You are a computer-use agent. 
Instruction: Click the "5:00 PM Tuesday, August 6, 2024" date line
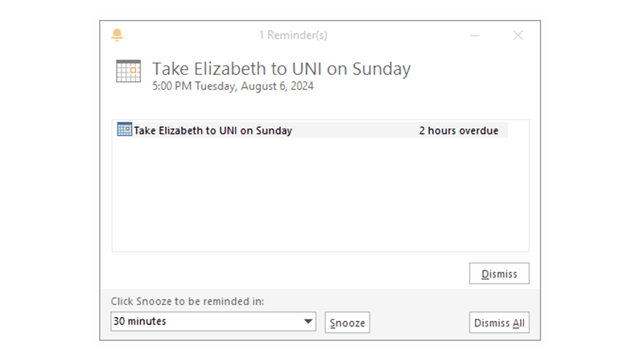tap(233, 86)
